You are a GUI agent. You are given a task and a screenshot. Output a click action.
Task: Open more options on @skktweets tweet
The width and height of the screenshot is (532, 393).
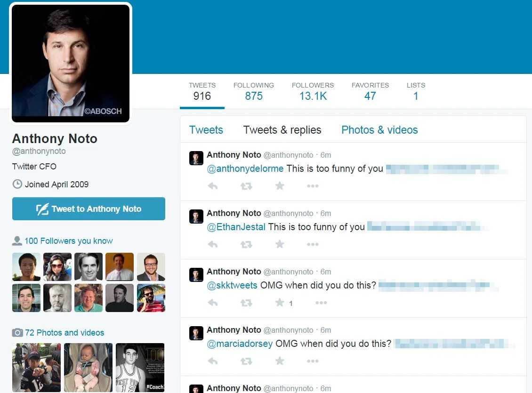click(x=321, y=303)
